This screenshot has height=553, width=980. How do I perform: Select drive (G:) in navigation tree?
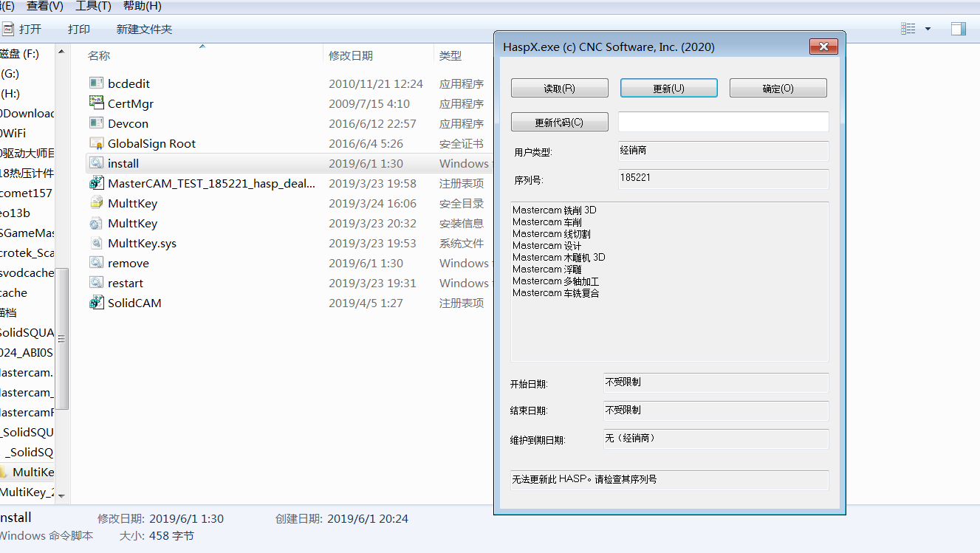[10, 74]
